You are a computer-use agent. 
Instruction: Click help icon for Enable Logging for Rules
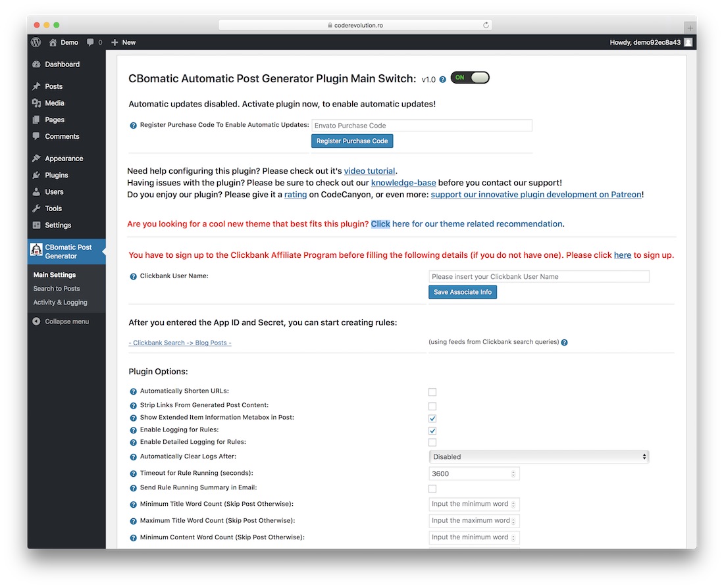click(x=133, y=429)
